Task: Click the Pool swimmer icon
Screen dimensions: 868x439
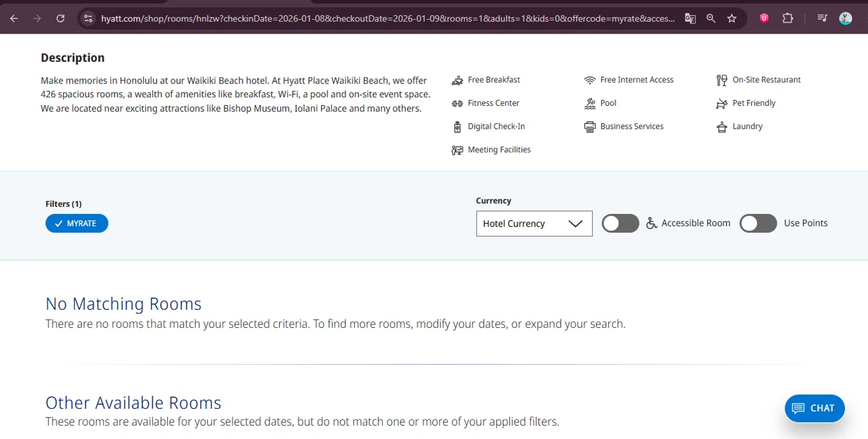Action: (590, 103)
